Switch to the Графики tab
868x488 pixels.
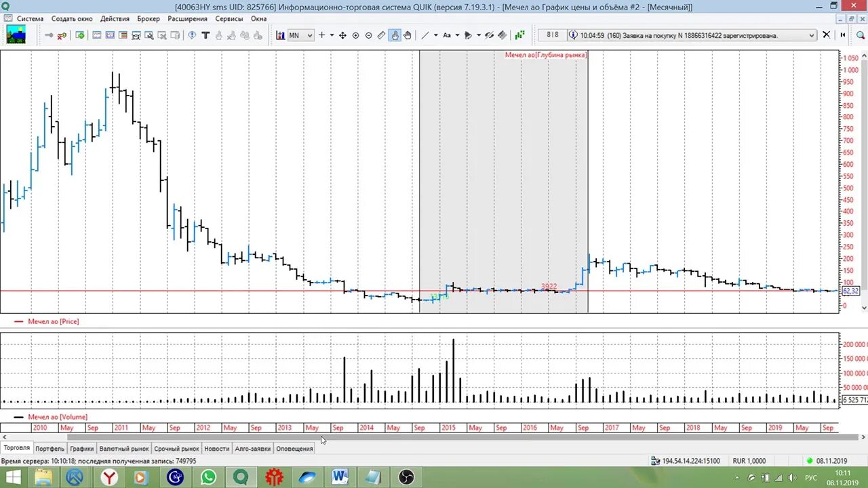[x=82, y=449]
